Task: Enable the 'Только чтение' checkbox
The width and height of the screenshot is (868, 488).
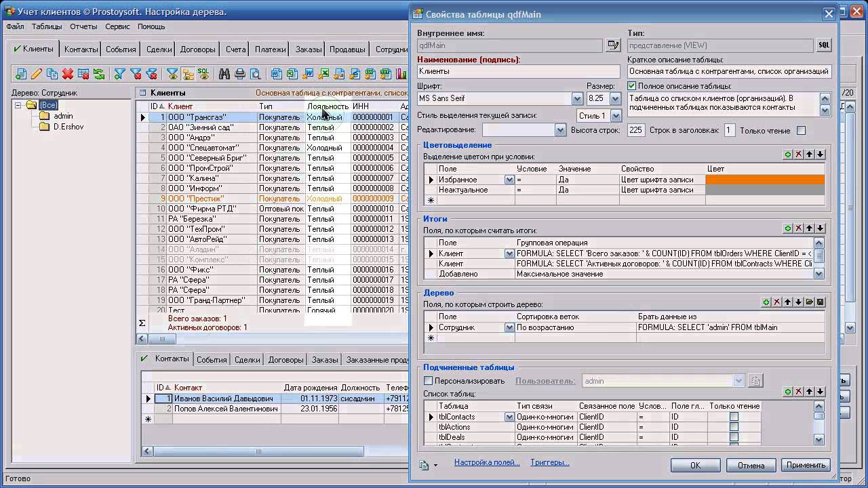Action: pyautogui.click(x=801, y=130)
